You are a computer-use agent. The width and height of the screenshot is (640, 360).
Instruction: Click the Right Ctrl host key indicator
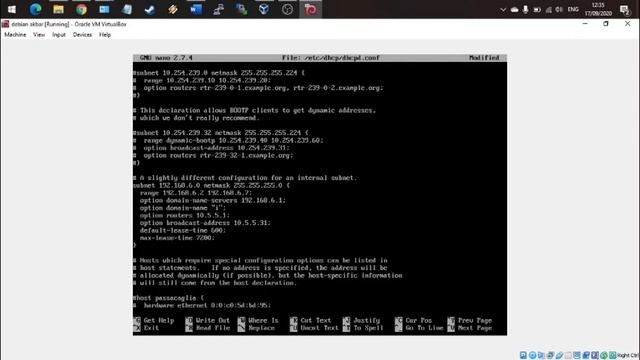628,355
